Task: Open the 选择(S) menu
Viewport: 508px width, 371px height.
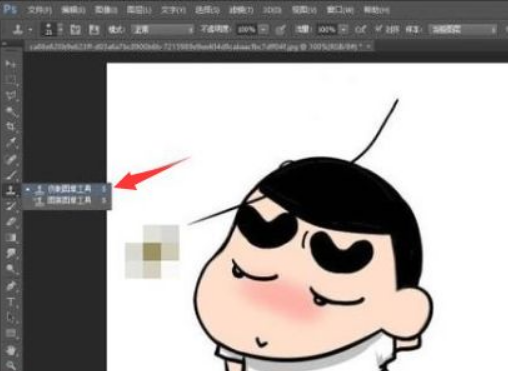Action: (207, 10)
